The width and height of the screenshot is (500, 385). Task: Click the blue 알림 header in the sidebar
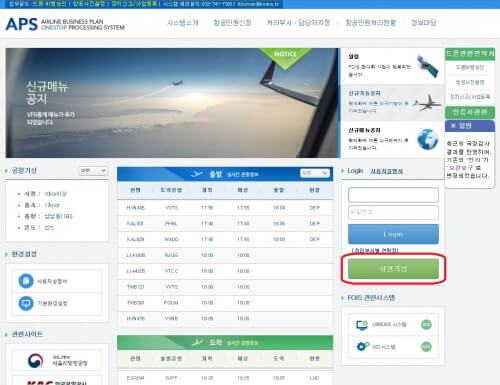pos(470,126)
